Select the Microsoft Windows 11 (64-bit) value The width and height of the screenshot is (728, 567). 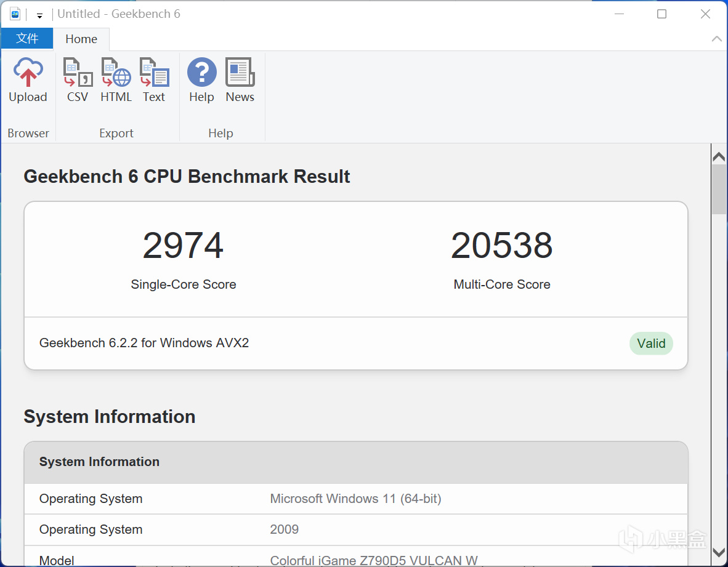pos(355,499)
